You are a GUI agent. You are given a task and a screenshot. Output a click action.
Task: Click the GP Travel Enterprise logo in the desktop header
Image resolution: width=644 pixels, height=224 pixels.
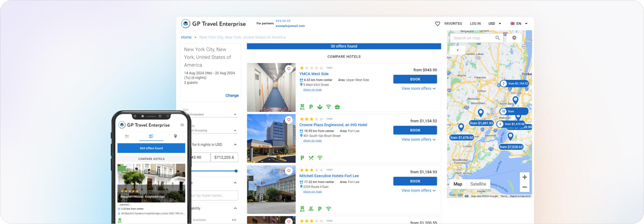pyautogui.click(x=213, y=24)
